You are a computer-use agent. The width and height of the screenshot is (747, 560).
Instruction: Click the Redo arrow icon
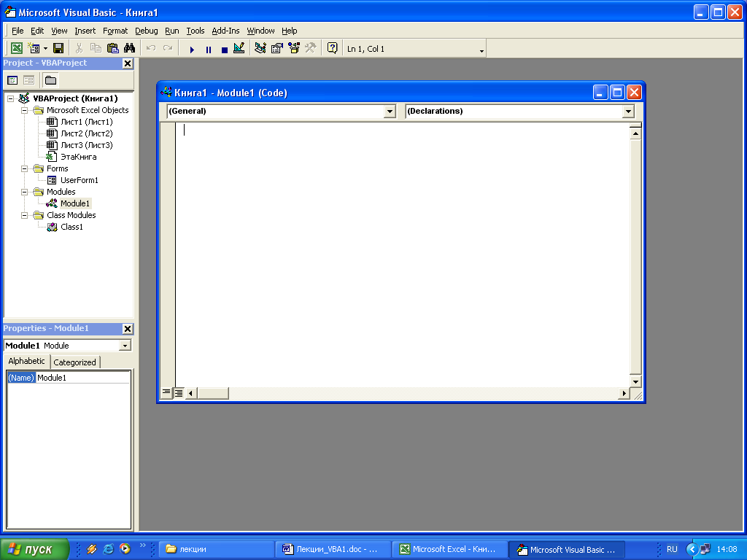[x=168, y=48]
